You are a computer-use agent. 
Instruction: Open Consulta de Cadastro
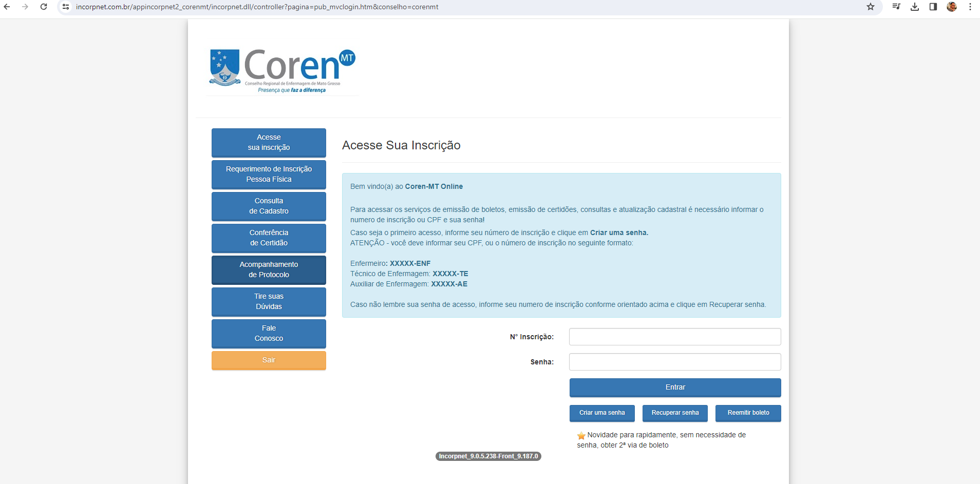pyautogui.click(x=269, y=206)
